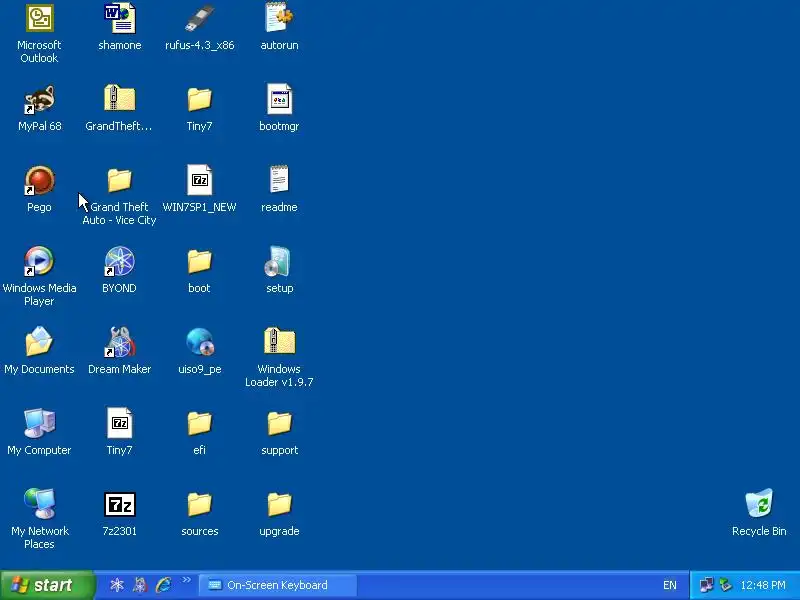Image resolution: width=800 pixels, height=600 pixels.
Task: Open the EN language bar indicator
Action: pyautogui.click(x=669, y=585)
